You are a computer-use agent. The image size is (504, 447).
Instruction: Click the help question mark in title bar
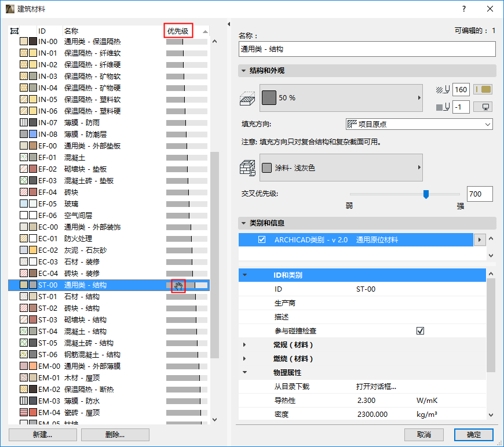point(464,9)
